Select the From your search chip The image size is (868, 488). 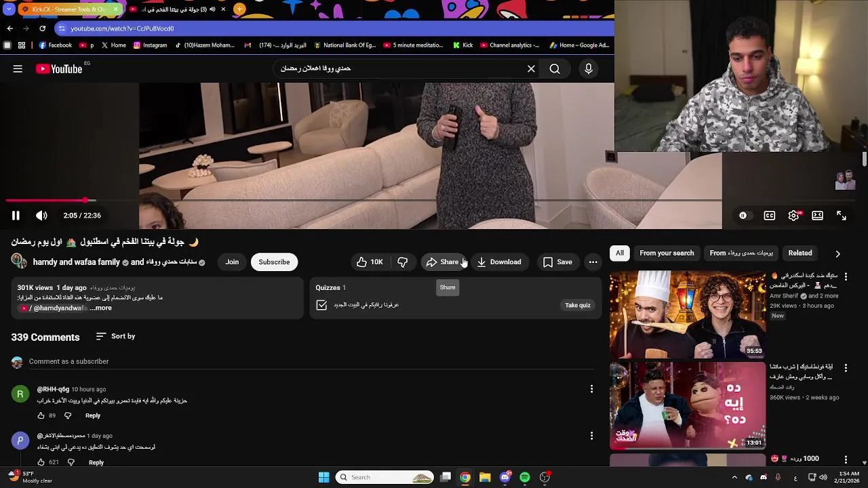pyautogui.click(x=667, y=253)
